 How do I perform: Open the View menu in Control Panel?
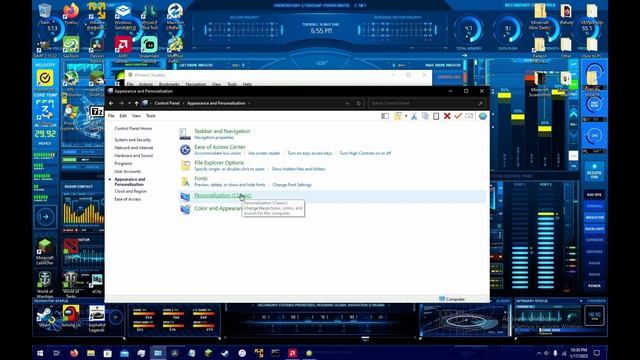click(x=136, y=116)
